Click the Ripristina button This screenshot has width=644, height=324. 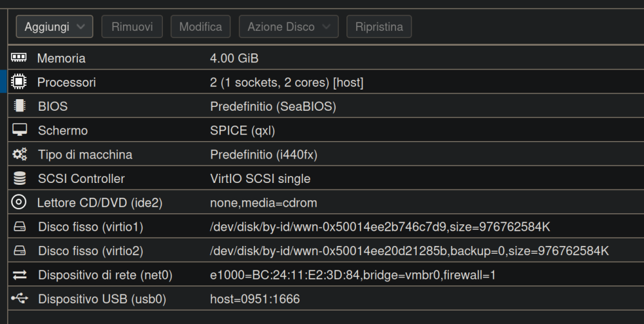pyautogui.click(x=379, y=26)
